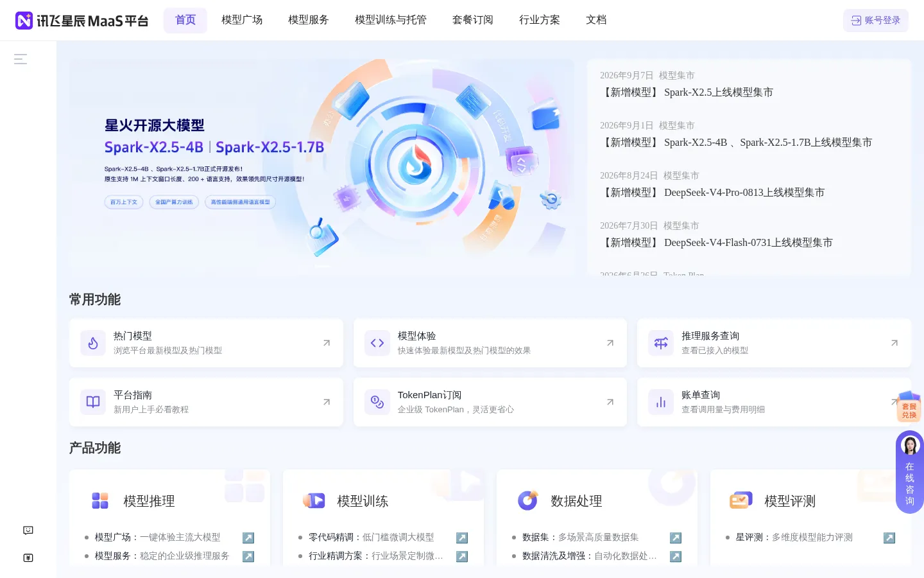
Task: Click 模型广场：一键体验主流大模型 text
Action: coord(158,538)
